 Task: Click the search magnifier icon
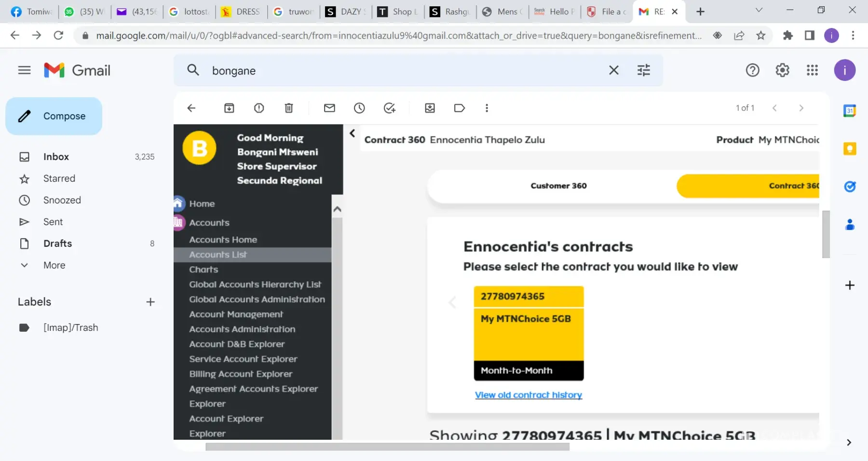click(x=193, y=70)
